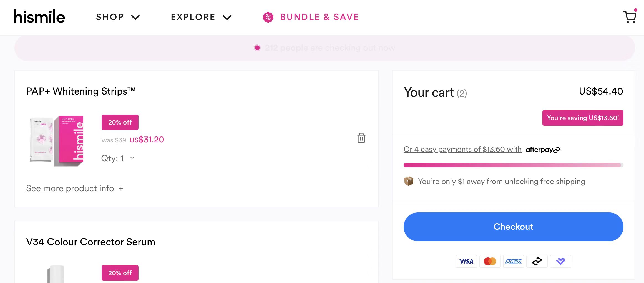Click the V34 Colour Corrector Serum title
This screenshot has width=644, height=283.
tap(90, 242)
